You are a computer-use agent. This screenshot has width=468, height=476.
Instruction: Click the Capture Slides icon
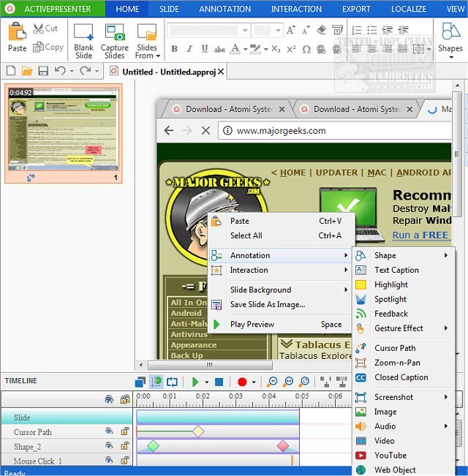(x=114, y=32)
